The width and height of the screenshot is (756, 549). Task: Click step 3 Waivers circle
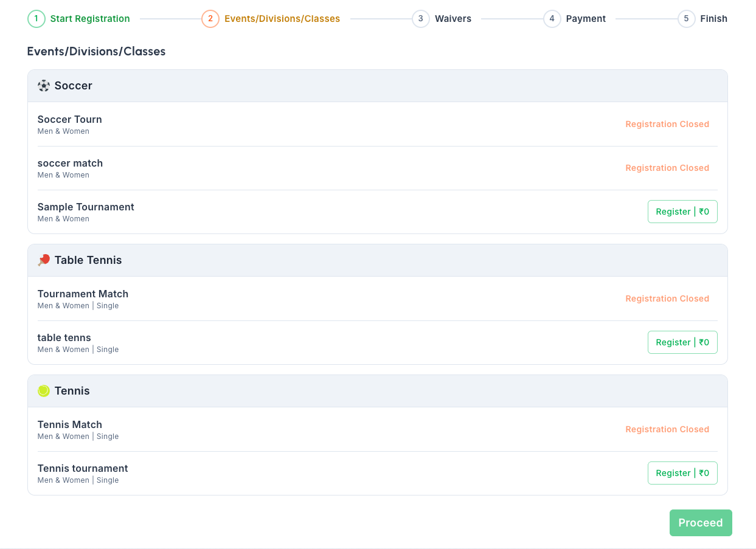(x=420, y=19)
